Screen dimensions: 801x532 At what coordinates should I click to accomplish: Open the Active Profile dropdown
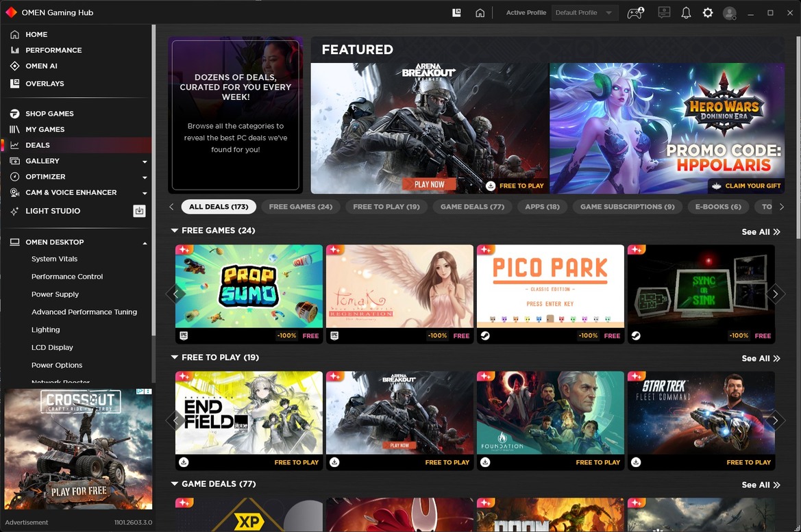coord(584,13)
